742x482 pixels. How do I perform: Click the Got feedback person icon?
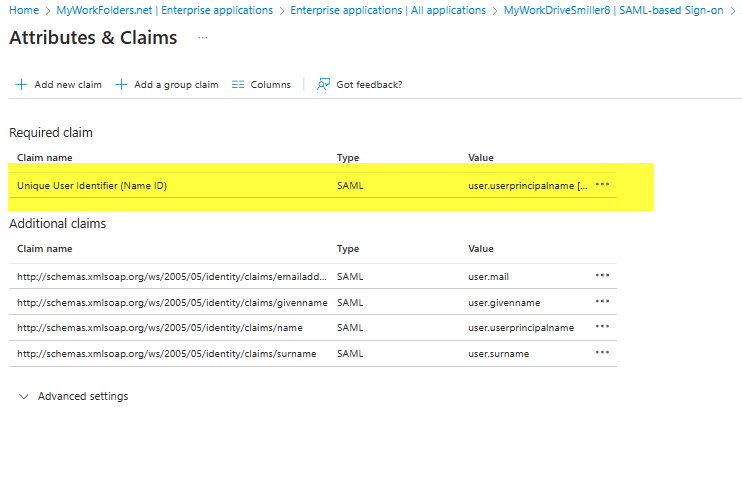tap(323, 85)
